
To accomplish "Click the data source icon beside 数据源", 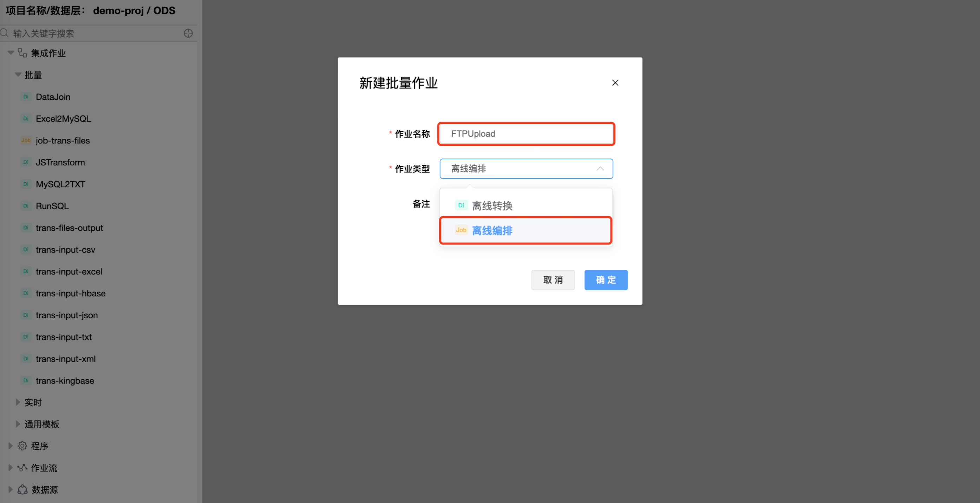I will [22, 489].
